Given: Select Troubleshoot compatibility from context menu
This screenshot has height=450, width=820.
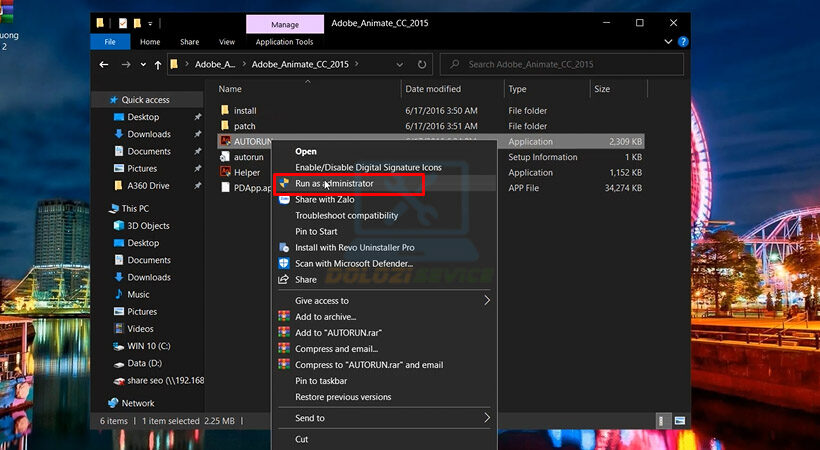Looking at the screenshot, I should (346, 216).
